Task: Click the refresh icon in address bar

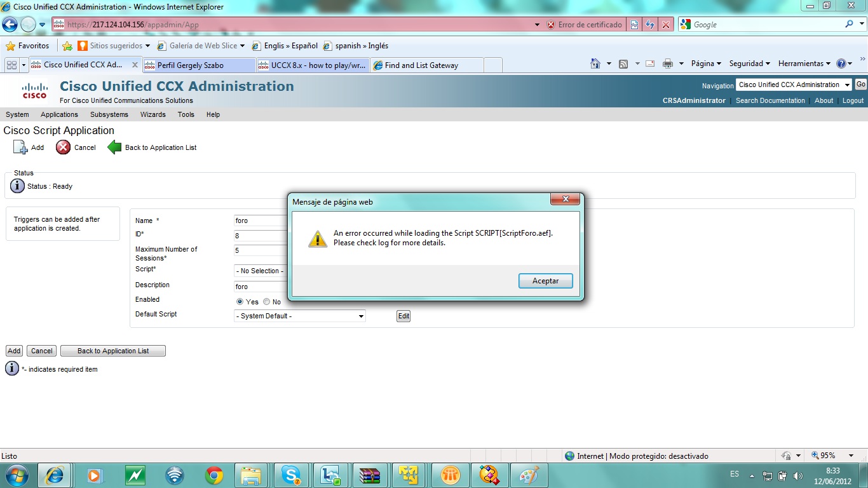Action: [650, 25]
